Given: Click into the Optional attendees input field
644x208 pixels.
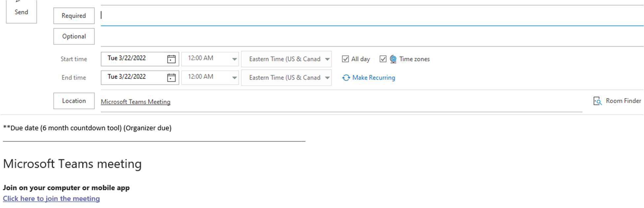Looking at the screenshot, I should (363, 36).
